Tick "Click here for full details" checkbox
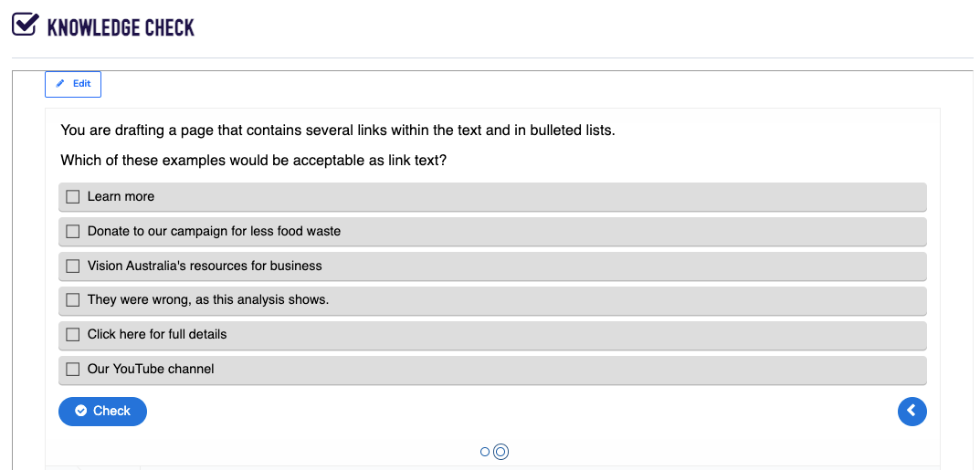This screenshot has height=470, width=980. pyautogui.click(x=73, y=335)
